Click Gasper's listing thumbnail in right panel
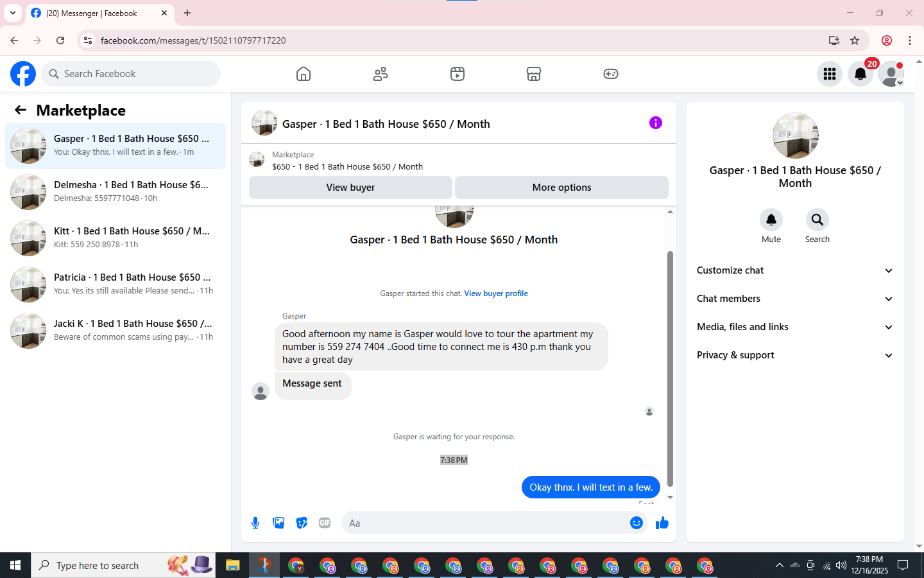 coord(795,136)
